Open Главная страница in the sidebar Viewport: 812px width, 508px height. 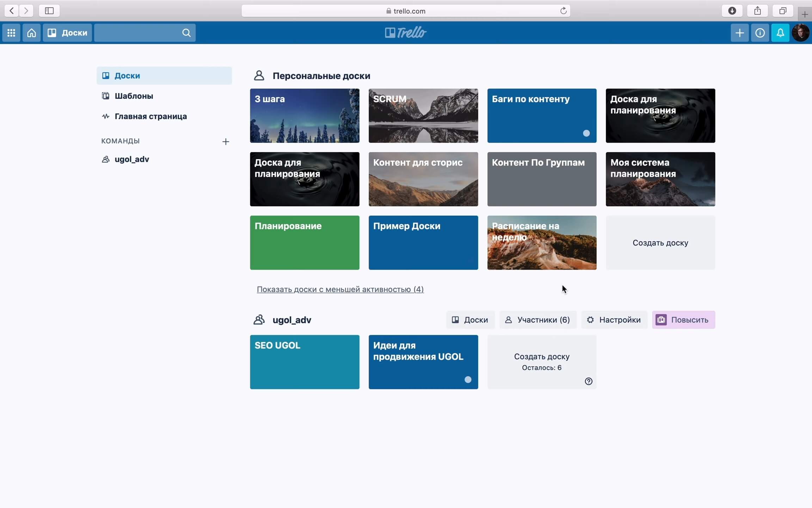(x=164, y=116)
